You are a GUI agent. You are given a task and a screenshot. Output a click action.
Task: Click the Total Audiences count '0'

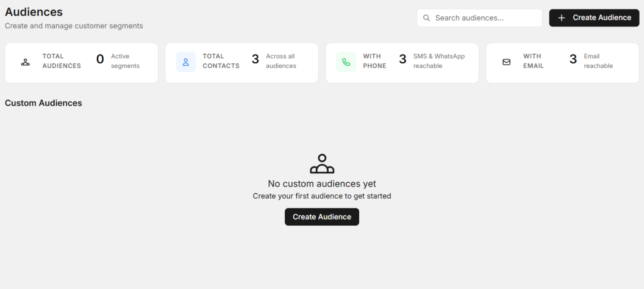[100, 60]
